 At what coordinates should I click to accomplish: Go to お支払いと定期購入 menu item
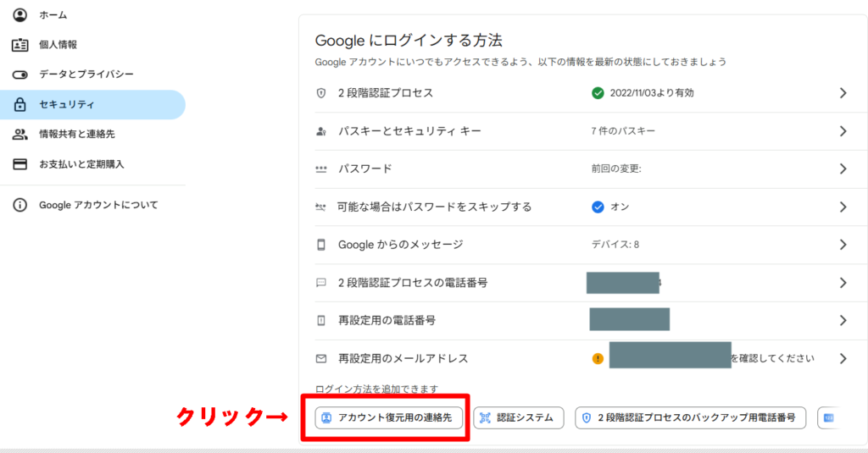pos(81,164)
